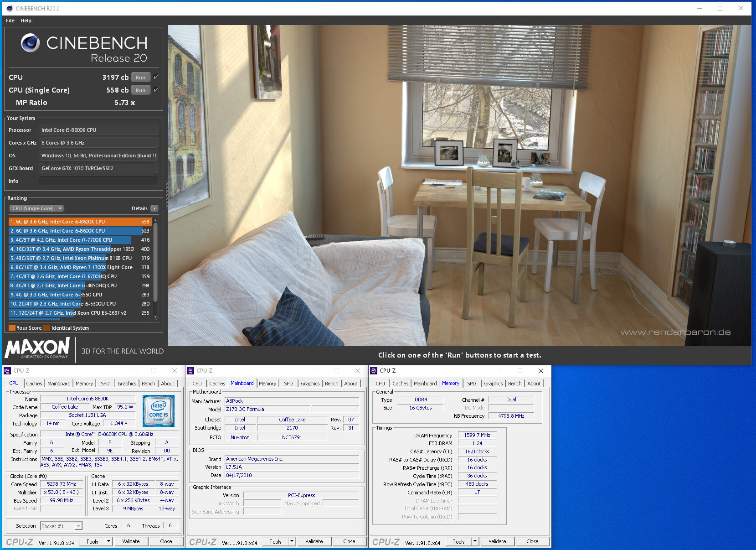Click Tools button in middle CPU-Z window
The height and width of the screenshot is (550, 756).
click(276, 541)
